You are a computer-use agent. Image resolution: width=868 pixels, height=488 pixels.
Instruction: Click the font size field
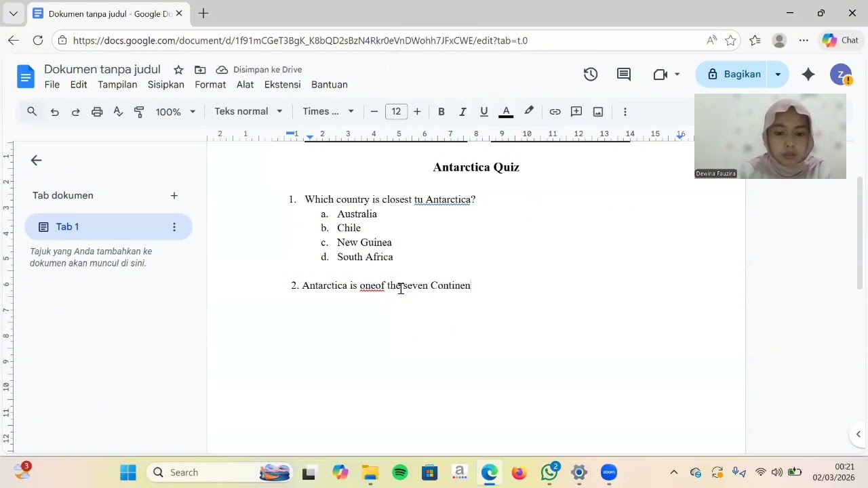[396, 112]
